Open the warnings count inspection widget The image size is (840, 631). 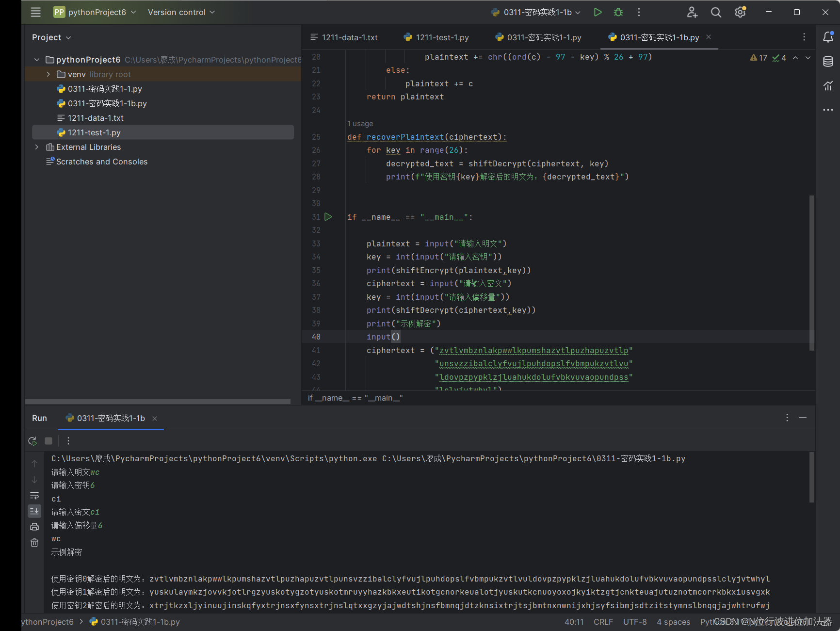pos(768,58)
